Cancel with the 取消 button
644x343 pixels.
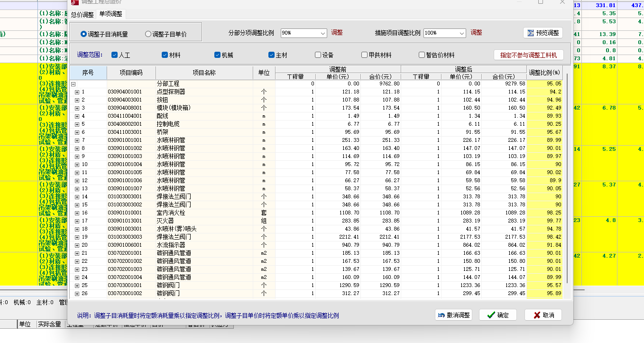[x=543, y=315]
